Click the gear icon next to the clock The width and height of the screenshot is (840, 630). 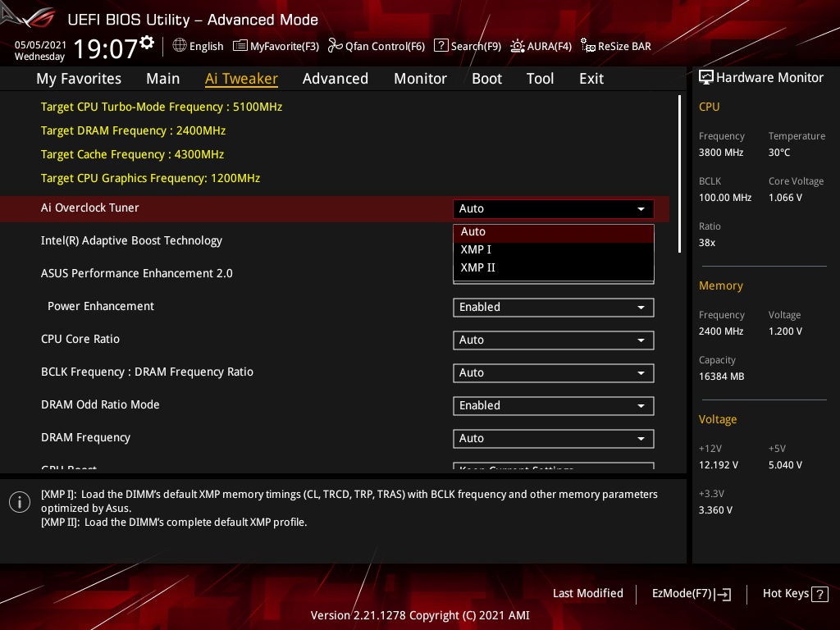(147, 43)
